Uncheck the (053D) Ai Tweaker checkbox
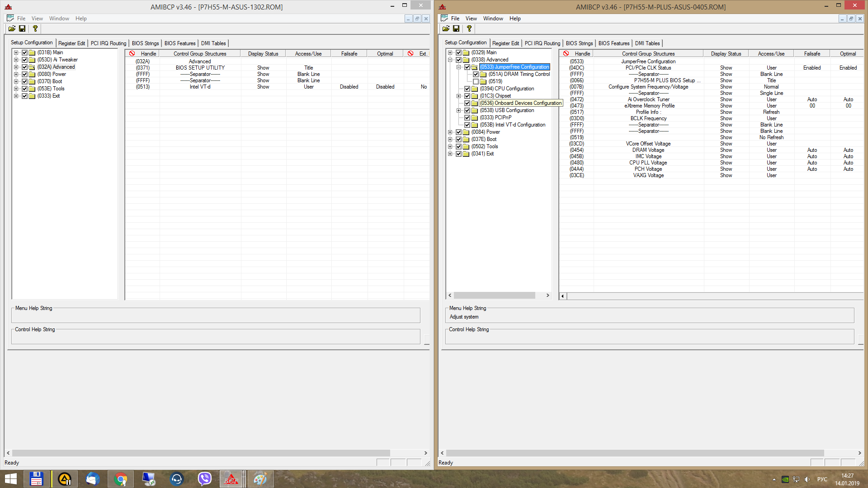The height and width of the screenshot is (488, 868). [25, 60]
